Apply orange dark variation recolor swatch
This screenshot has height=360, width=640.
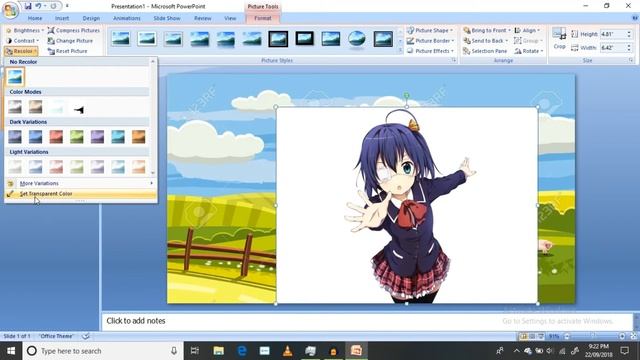click(x=139, y=137)
